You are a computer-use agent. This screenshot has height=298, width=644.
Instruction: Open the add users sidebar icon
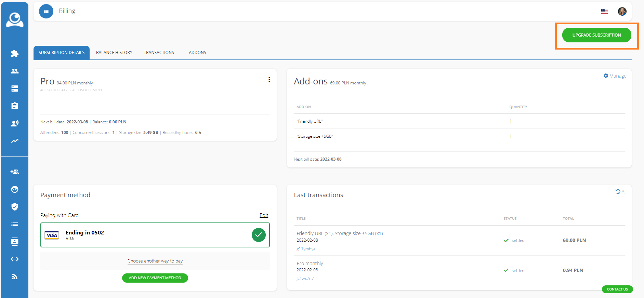coord(15,172)
